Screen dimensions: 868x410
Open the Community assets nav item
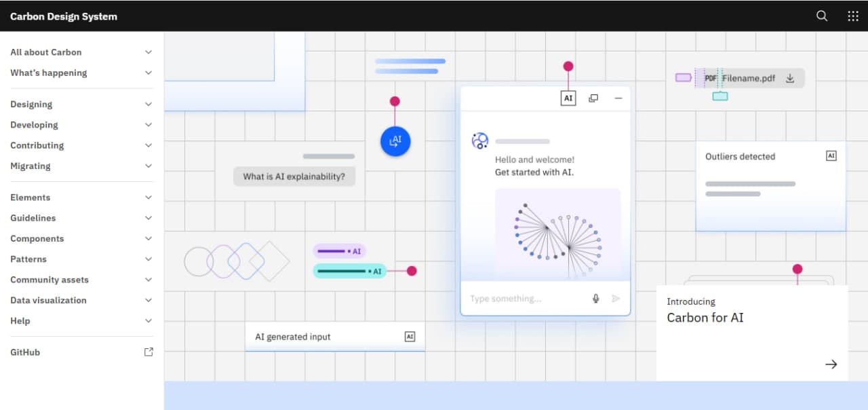[81, 280]
